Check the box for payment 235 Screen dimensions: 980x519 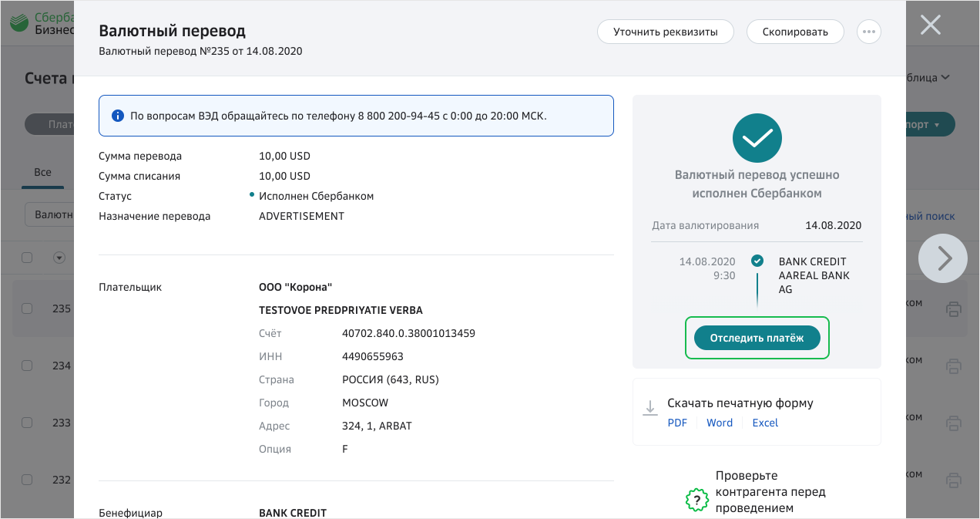[27, 308]
